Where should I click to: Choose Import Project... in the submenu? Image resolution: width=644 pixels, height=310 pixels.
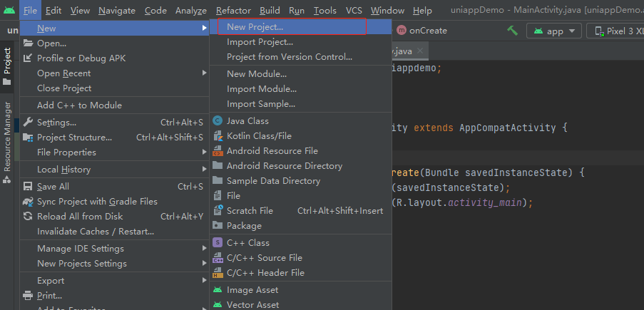pos(300,42)
